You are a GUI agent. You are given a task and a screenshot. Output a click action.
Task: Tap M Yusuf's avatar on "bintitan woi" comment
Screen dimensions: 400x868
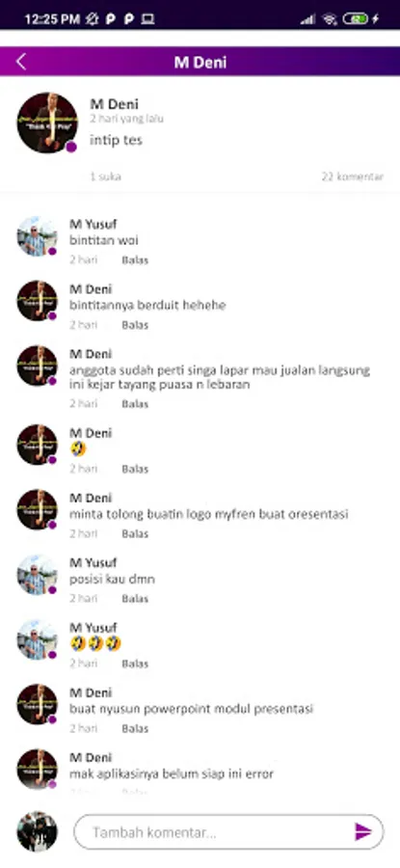tap(37, 236)
